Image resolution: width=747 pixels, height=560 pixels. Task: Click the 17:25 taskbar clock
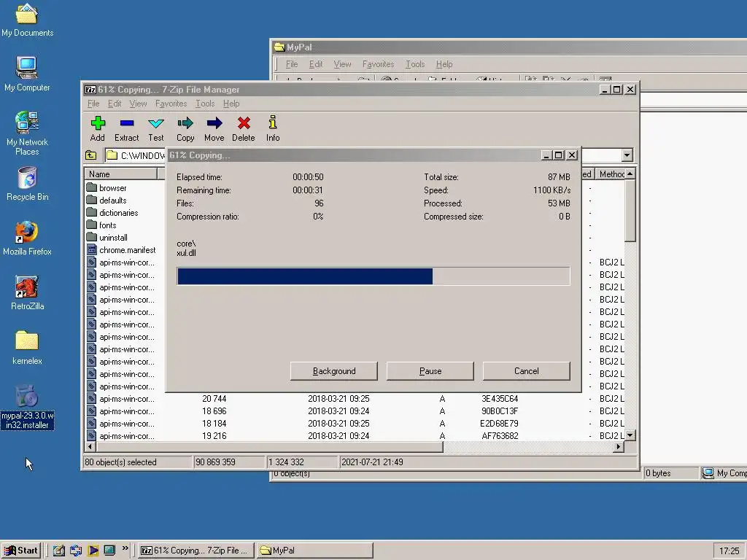729,551
